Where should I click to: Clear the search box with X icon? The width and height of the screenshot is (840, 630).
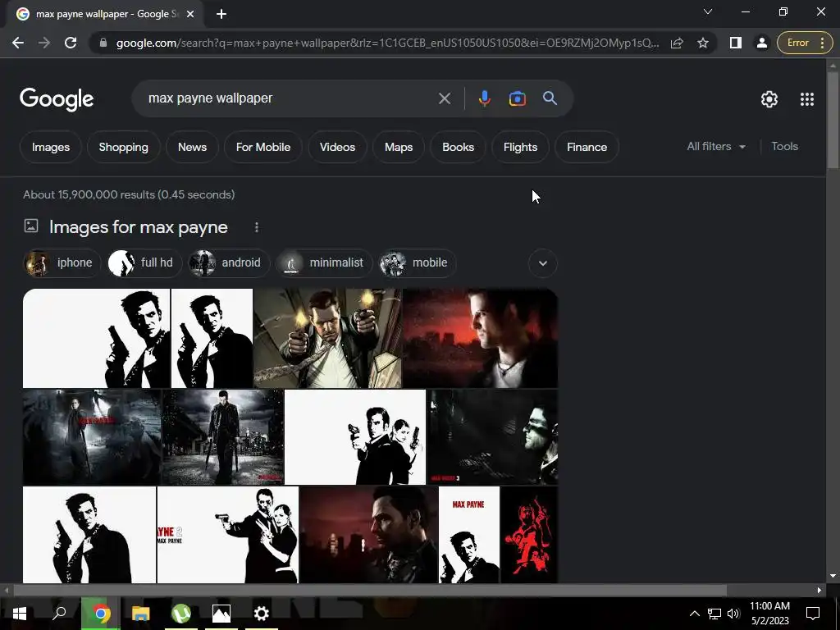444,98
